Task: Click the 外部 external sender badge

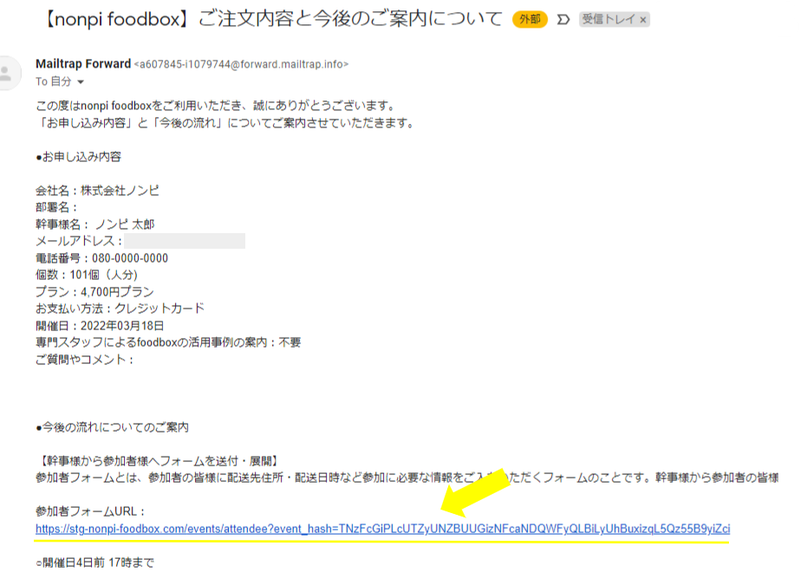Action: 530,19
